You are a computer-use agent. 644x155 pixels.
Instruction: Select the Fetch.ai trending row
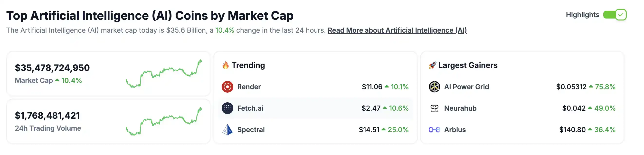(315, 108)
